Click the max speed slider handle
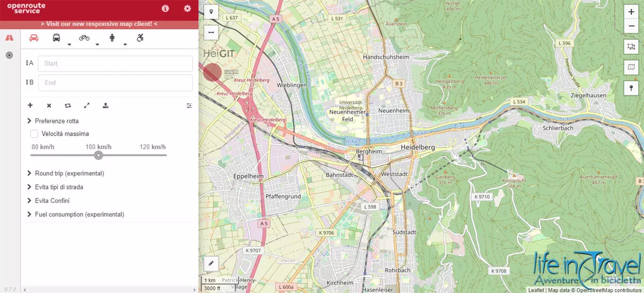 pyautogui.click(x=98, y=155)
